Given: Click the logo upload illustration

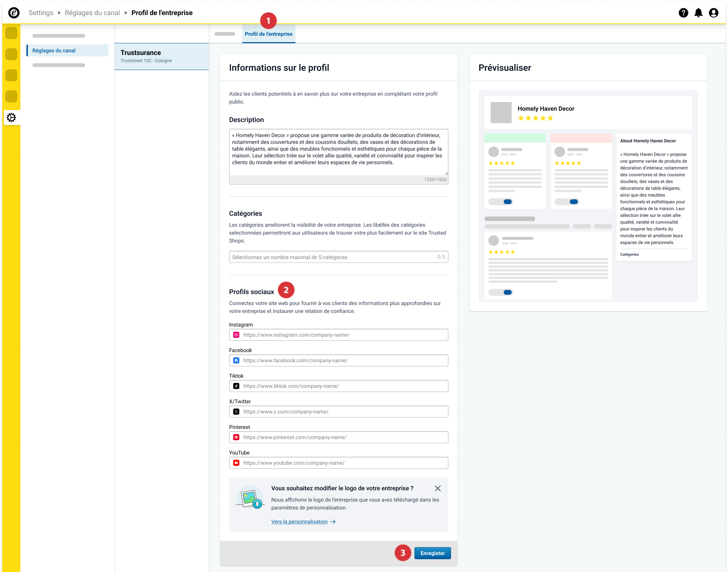Looking at the screenshot, I should point(250,497).
